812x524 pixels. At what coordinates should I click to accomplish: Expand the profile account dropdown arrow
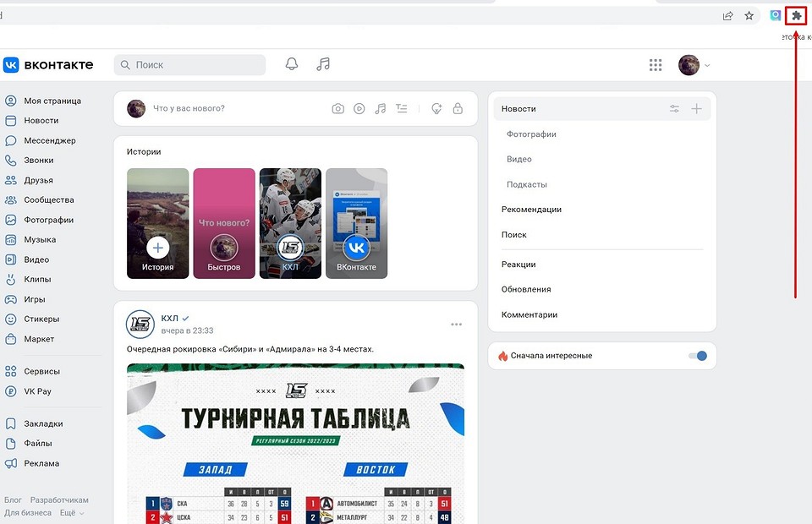click(707, 65)
